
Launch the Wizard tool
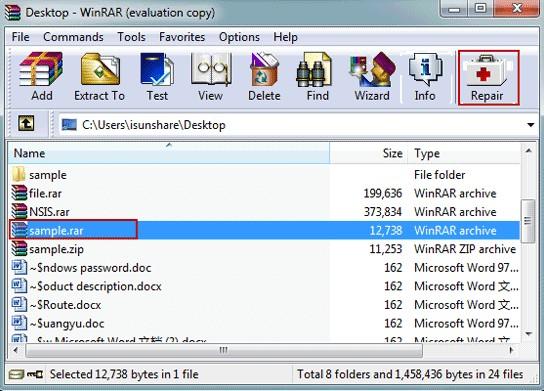point(372,77)
